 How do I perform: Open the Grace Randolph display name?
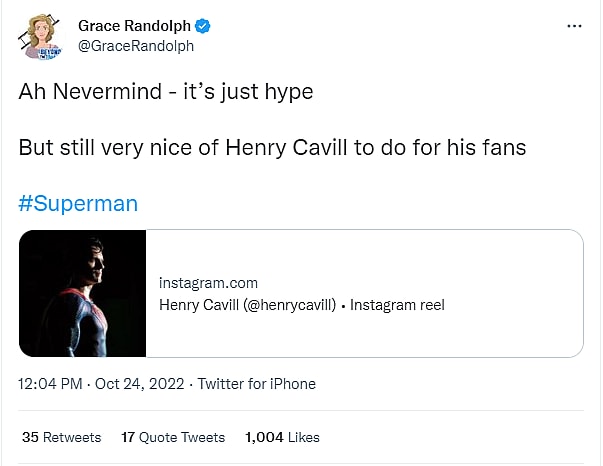pyautogui.click(x=134, y=25)
